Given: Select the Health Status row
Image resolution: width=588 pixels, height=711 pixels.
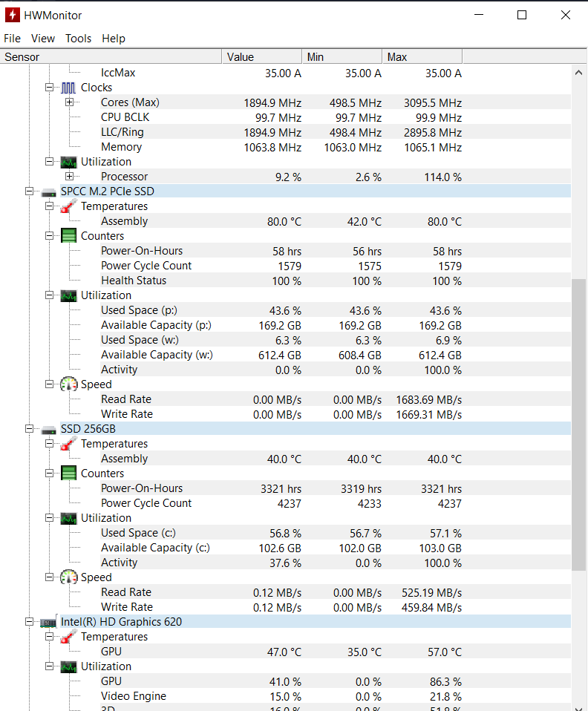Looking at the screenshot, I should (134, 281).
